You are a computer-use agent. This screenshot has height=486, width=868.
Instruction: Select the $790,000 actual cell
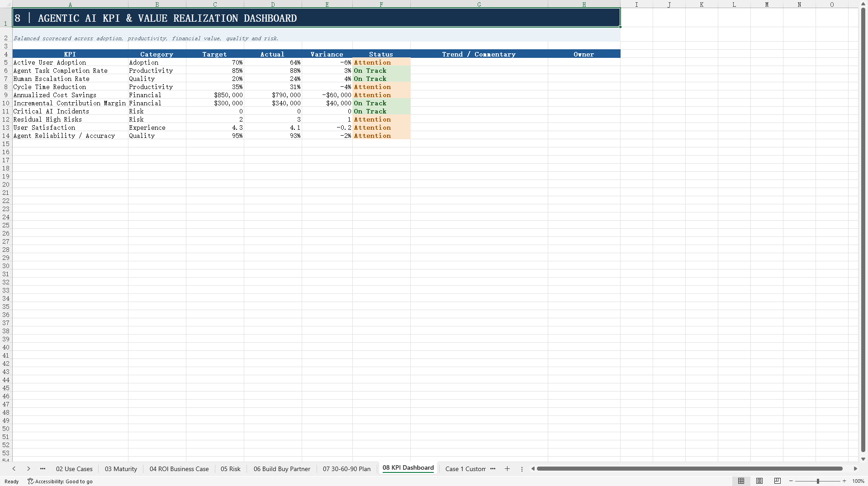tap(273, 95)
